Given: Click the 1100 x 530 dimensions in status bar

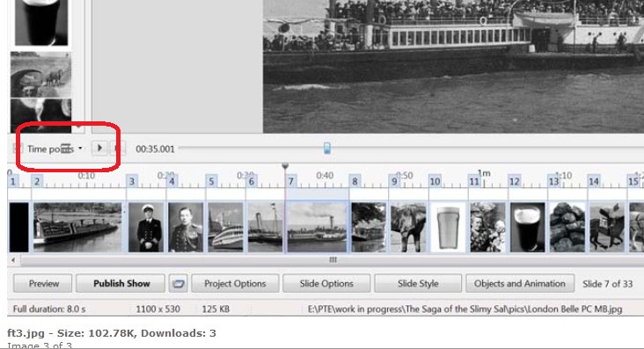Looking at the screenshot, I should coord(157,309).
